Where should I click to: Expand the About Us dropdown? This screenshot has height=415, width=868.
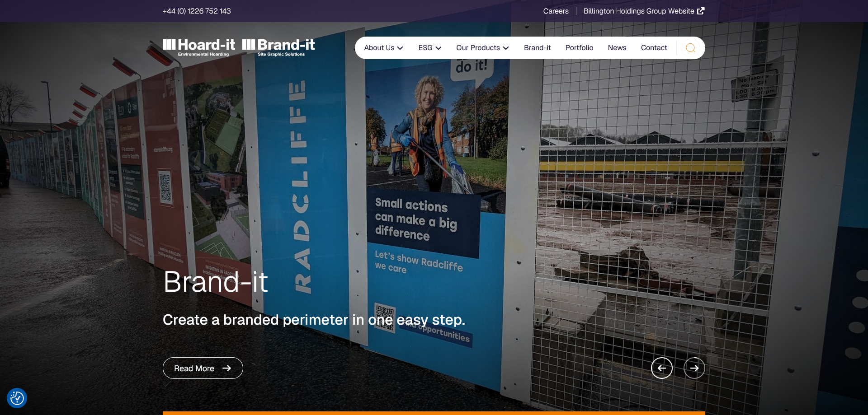click(383, 48)
